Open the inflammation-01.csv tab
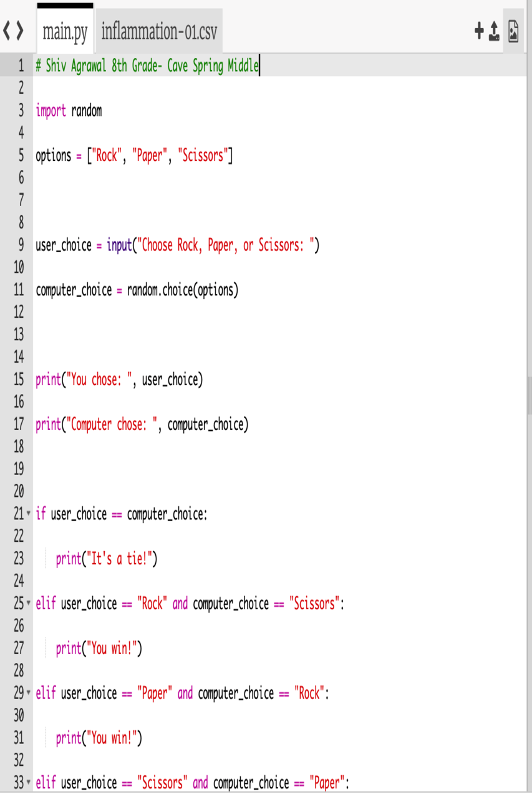Viewport: 532px width, 799px height. (x=159, y=31)
